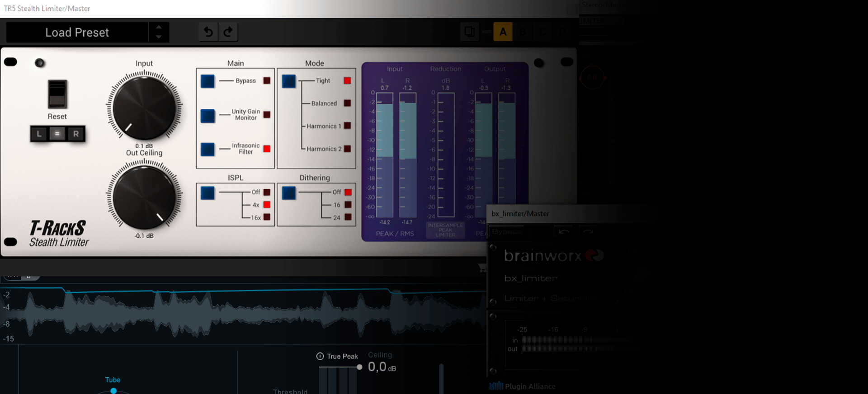Click the Plugin Alliance logo

523,386
